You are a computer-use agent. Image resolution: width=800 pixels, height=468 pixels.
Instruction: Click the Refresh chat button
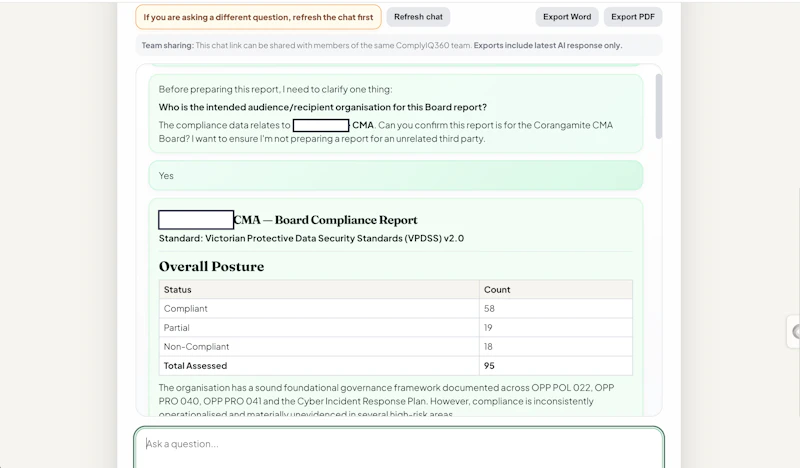[418, 17]
